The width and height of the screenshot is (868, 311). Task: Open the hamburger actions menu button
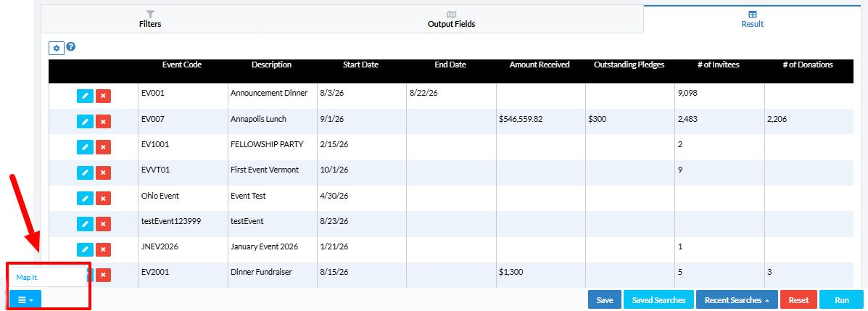pos(25,300)
